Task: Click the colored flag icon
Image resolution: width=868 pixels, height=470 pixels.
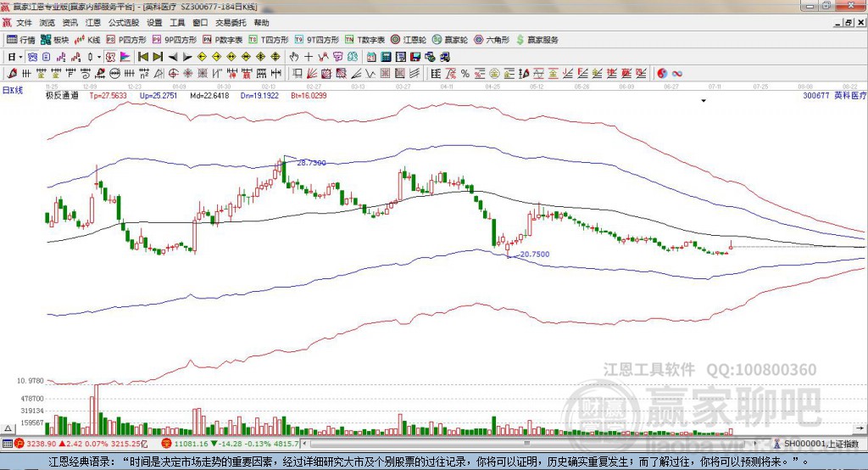Action: tap(125, 57)
